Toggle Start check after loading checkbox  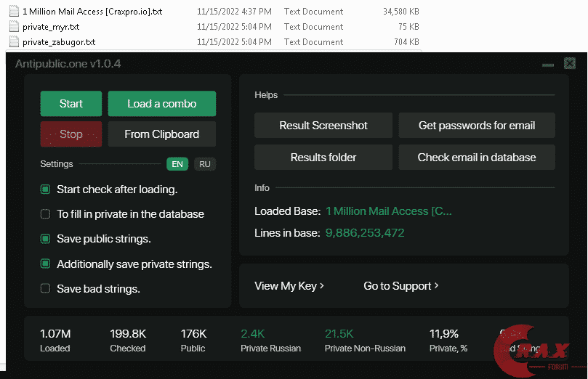(x=45, y=189)
